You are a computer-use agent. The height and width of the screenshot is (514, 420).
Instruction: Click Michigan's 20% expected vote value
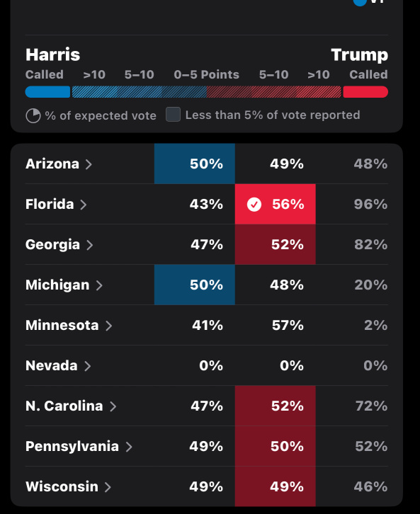click(371, 285)
